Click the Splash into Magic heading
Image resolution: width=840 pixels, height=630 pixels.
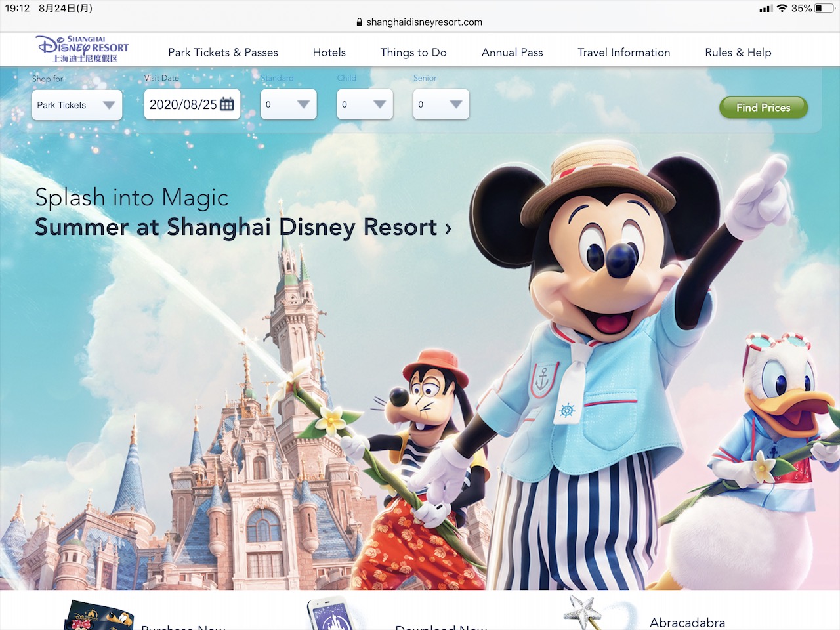[132, 198]
